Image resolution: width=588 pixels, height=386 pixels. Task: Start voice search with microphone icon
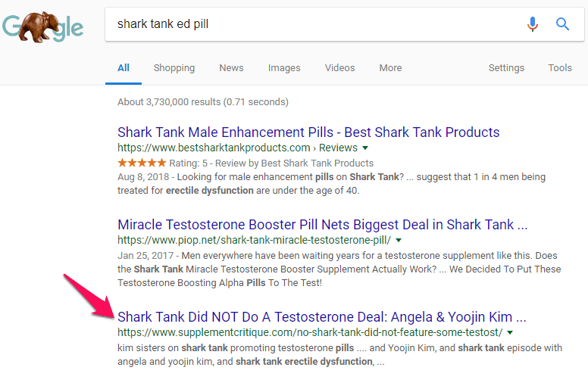[533, 24]
